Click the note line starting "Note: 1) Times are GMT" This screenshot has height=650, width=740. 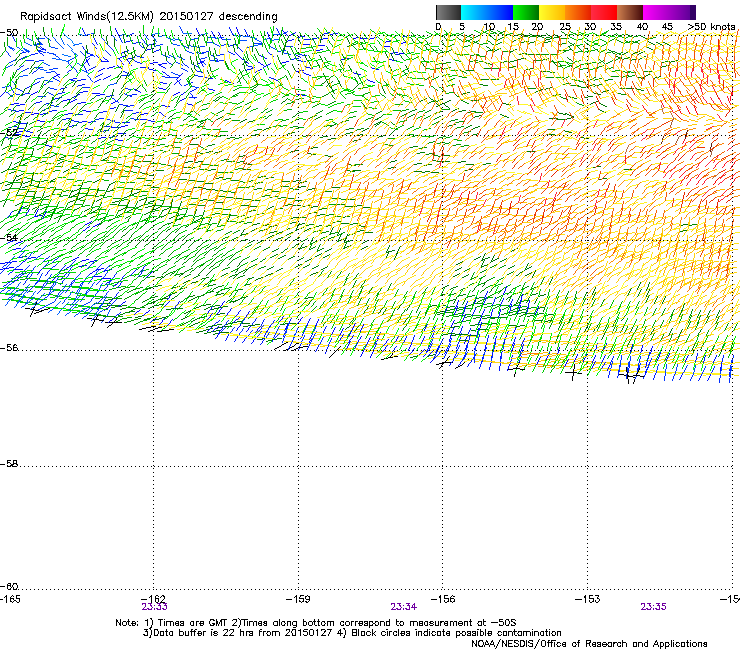tap(316, 623)
